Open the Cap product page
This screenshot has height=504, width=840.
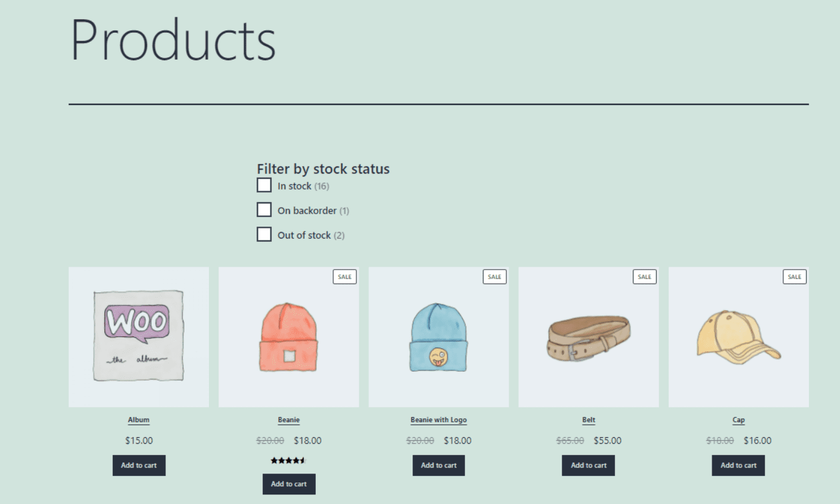point(738,419)
